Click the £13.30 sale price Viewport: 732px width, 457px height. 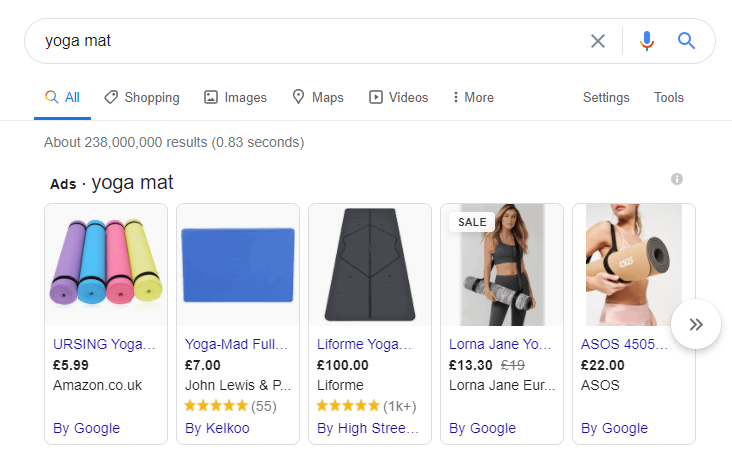click(x=471, y=365)
